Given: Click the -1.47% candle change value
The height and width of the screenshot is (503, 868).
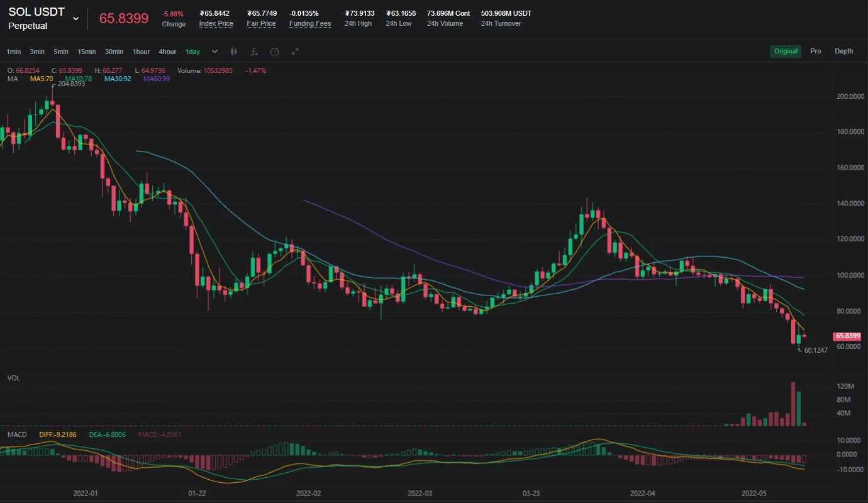Looking at the screenshot, I should [x=255, y=70].
